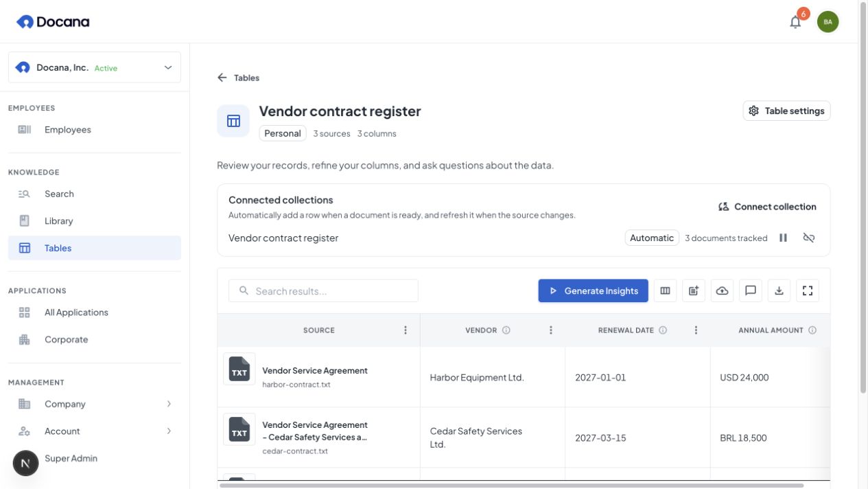This screenshot has height=489, width=868.
Task: Open the chat bubble icon
Action: tap(751, 291)
